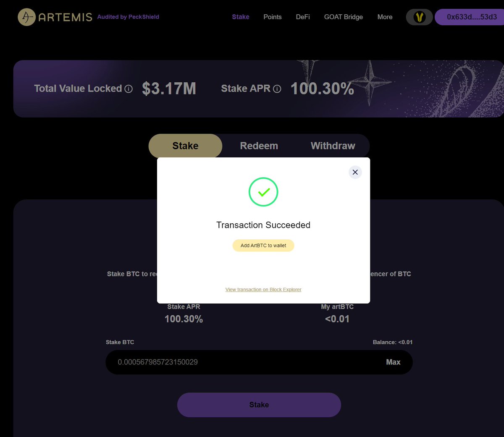This screenshot has height=437, width=504.
Task: Open the Points page
Action: tap(273, 17)
